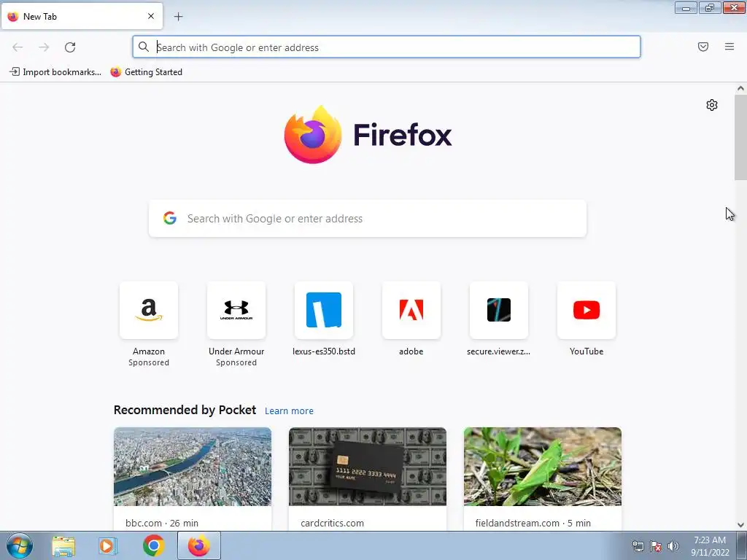Click the fieldandstream.com · 5 min label

(533, 523)
